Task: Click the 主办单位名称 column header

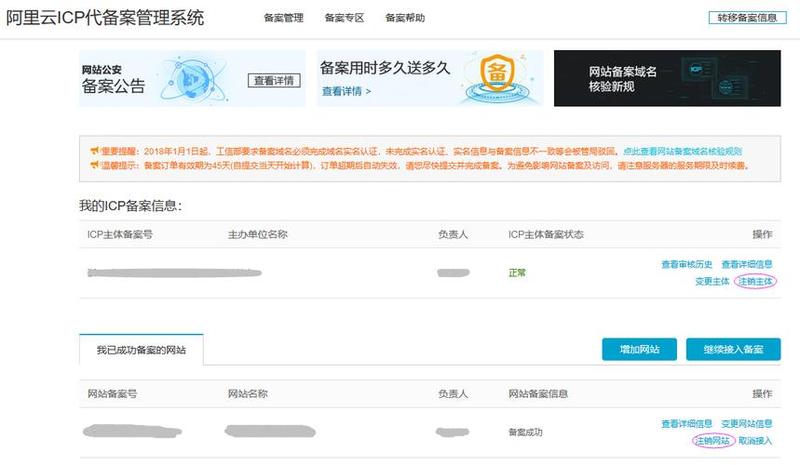Action: click(x=258, y=234)
